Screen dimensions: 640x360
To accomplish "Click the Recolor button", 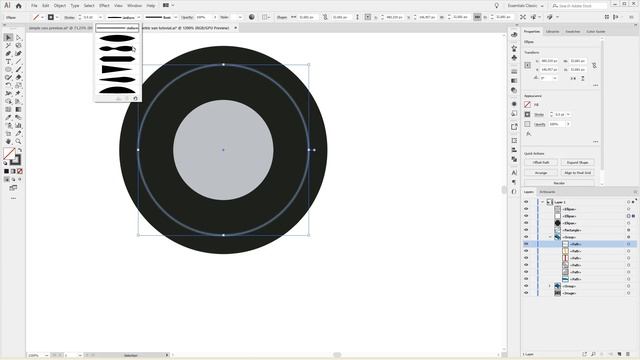I will pyautogui.click(x=559, y=183).
